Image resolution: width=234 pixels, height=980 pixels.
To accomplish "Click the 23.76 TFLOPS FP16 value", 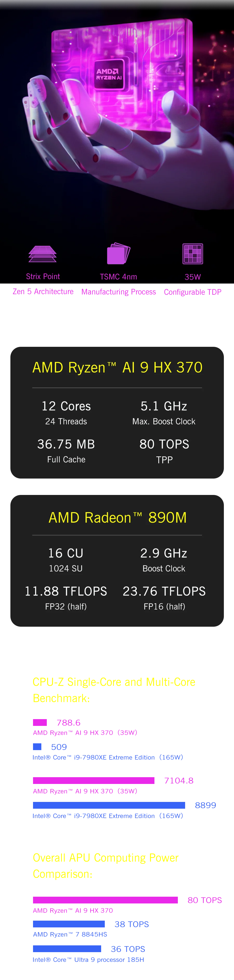I will pos(164,591).
